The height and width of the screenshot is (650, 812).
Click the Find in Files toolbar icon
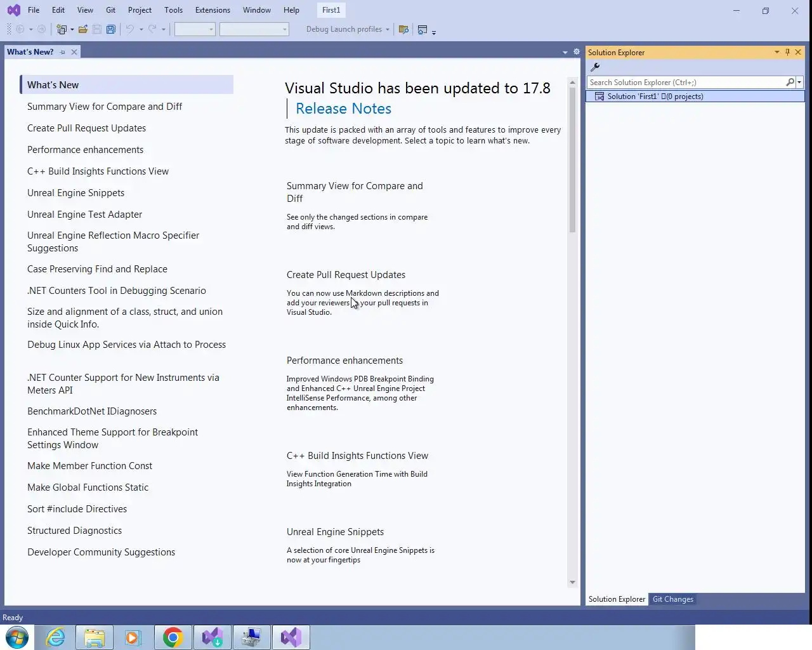403,29
